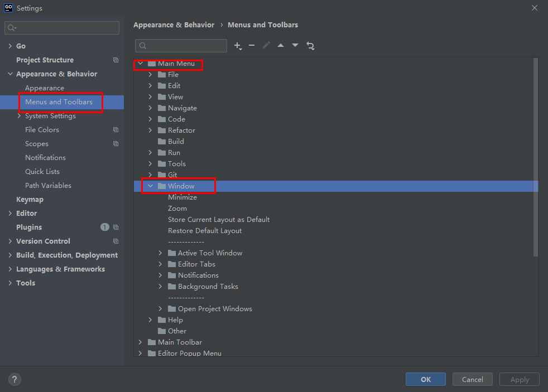Click the copy icon beside File Colors

pyautogui.click(x=116, y=130)
